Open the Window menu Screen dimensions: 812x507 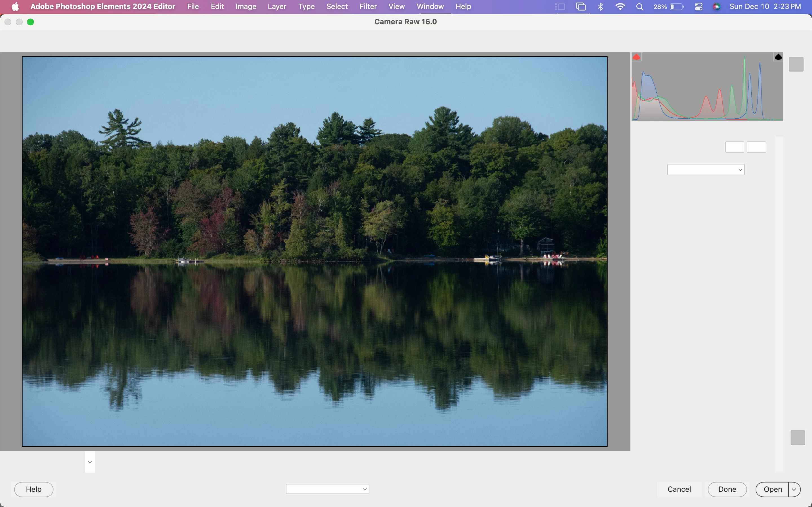430,7
